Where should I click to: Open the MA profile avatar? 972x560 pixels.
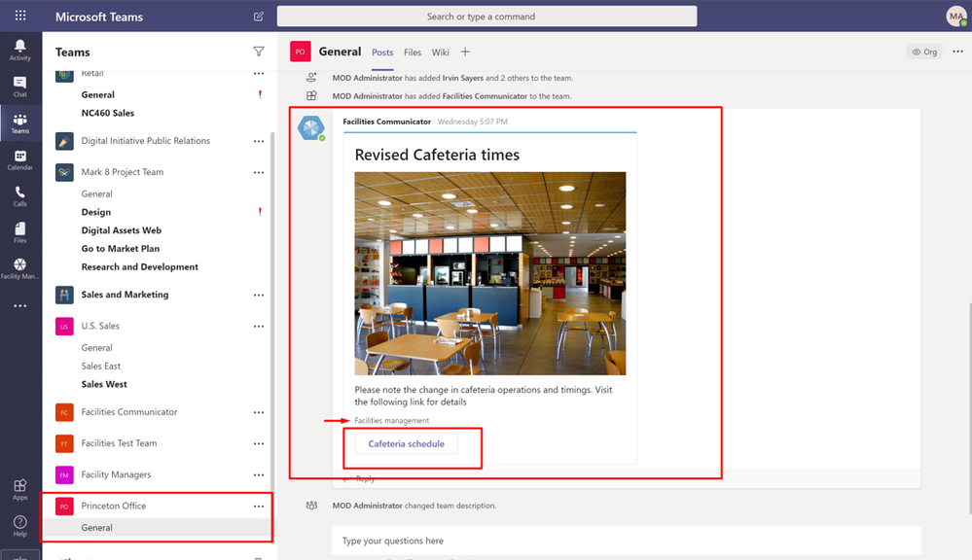point(956,17)
